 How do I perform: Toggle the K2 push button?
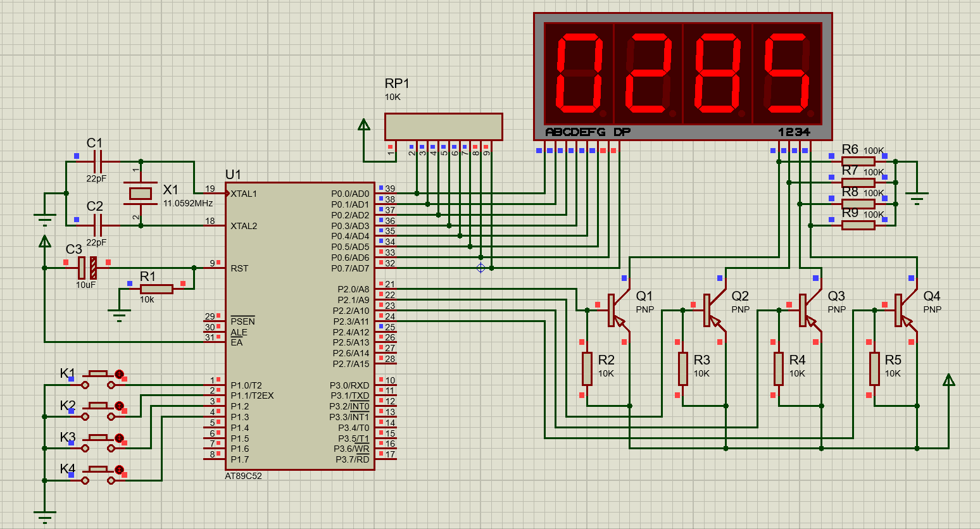[98, 406]
